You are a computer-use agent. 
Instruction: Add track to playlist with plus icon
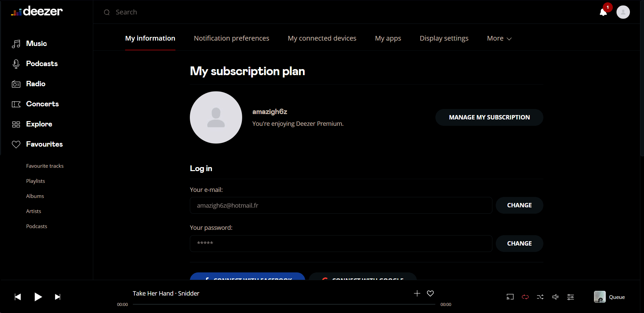pos(417,294)
